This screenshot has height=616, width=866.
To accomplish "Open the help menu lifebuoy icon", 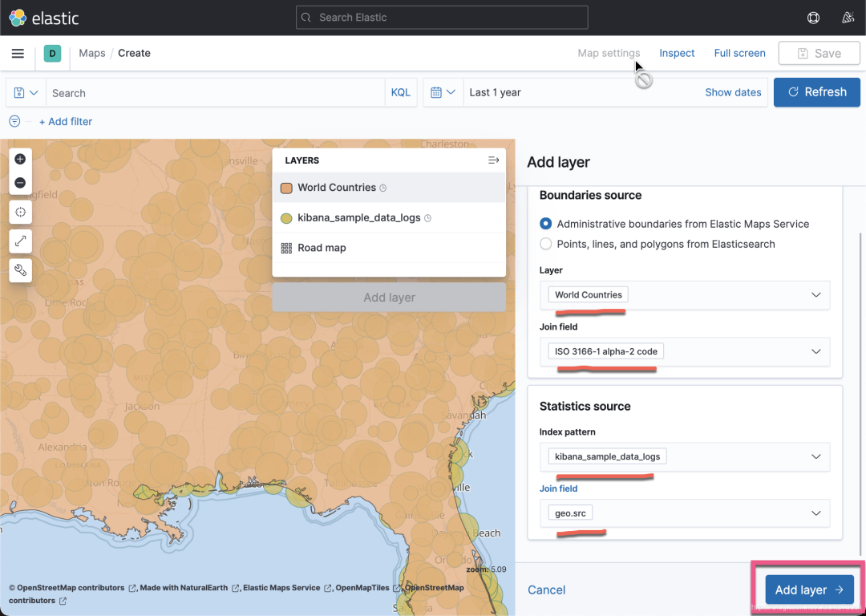I will click(813, 18).
